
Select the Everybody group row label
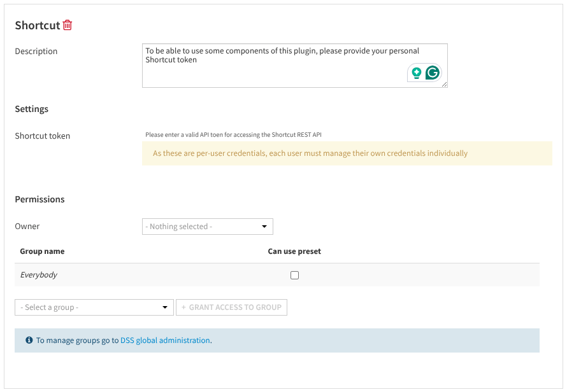[39, 275]
